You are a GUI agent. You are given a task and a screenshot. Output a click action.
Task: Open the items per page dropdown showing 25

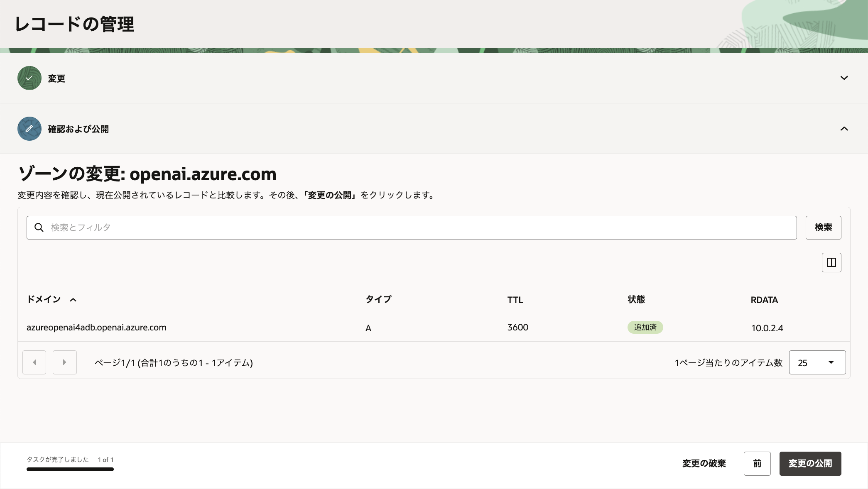coord(817,362)
